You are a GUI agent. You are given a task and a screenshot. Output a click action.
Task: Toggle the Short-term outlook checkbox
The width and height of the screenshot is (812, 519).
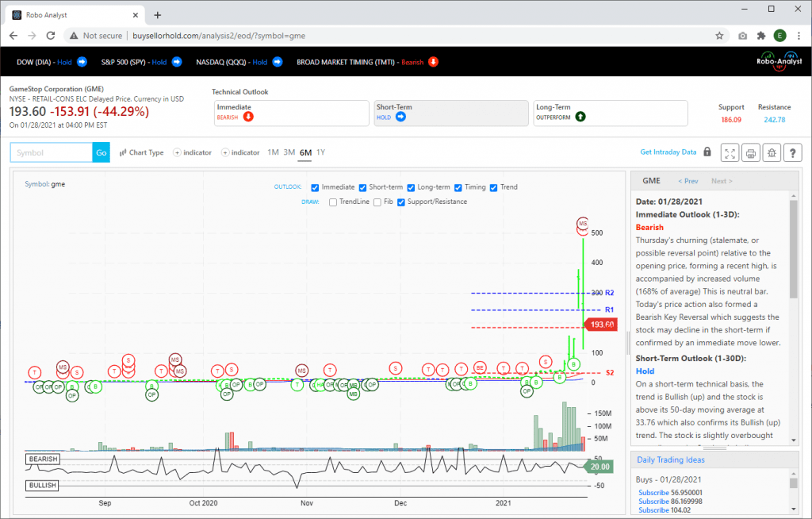coord(362,188)
